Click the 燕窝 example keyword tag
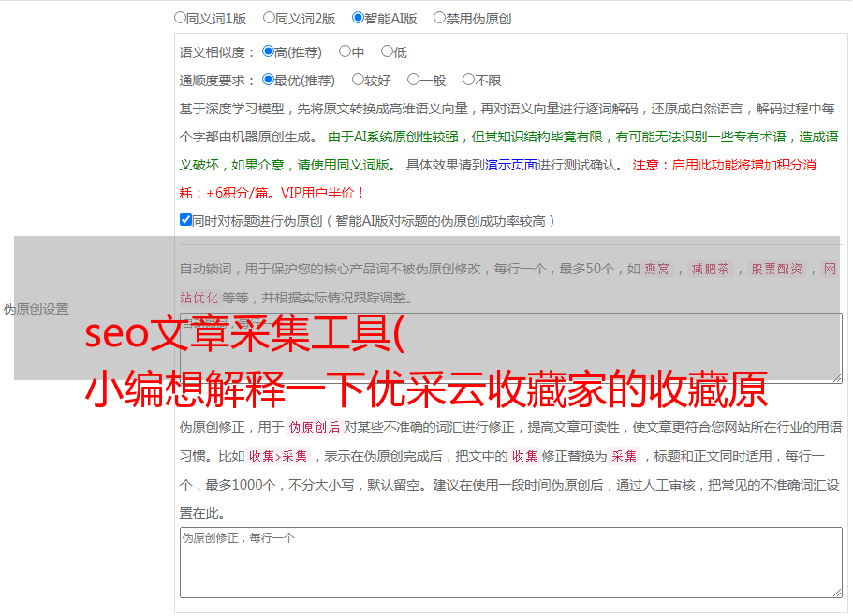This screenshot has height=616, width=853. (x=656, y=269)
